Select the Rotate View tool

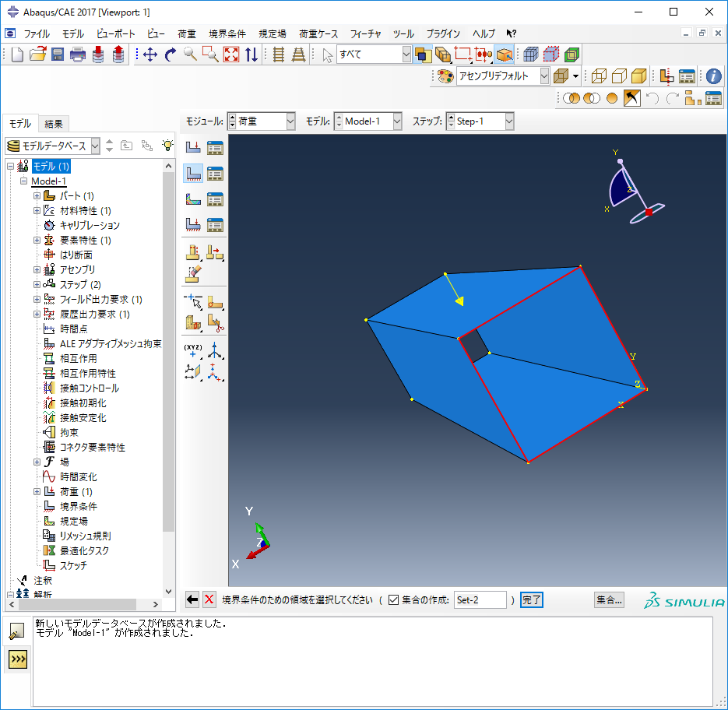[x=171, y=54]
